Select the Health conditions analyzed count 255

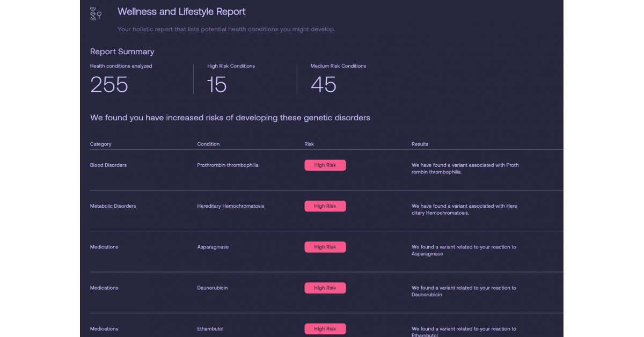[x=109, y=84]
